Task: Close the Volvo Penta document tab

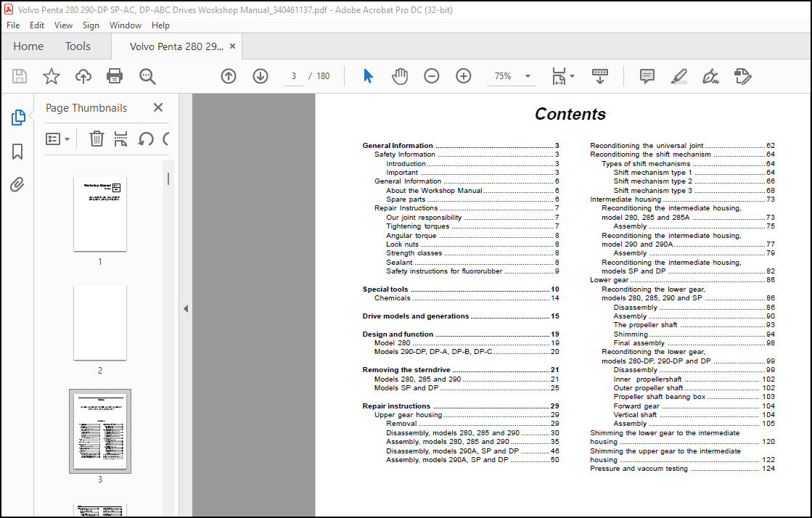Action: (x=232, y=46)
